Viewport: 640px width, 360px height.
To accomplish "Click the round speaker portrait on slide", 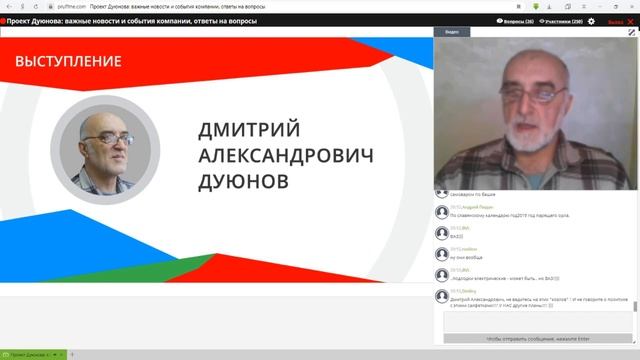I will point(105,150).
